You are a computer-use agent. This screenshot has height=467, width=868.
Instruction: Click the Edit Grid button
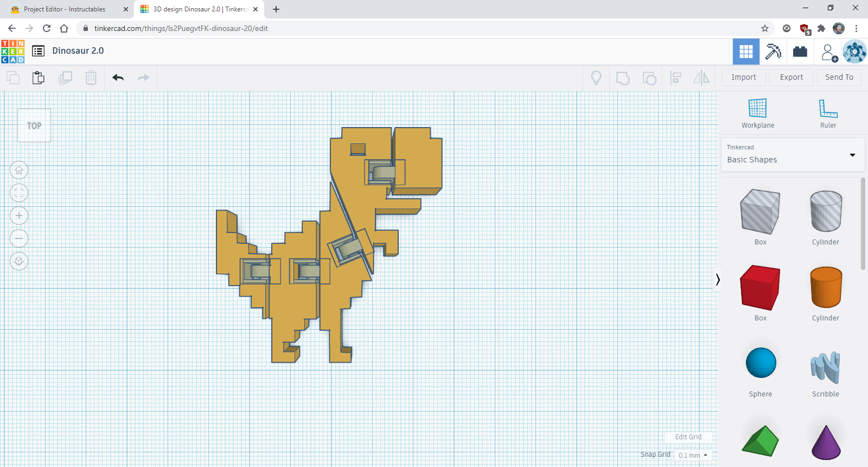click(x=688, y=437)
